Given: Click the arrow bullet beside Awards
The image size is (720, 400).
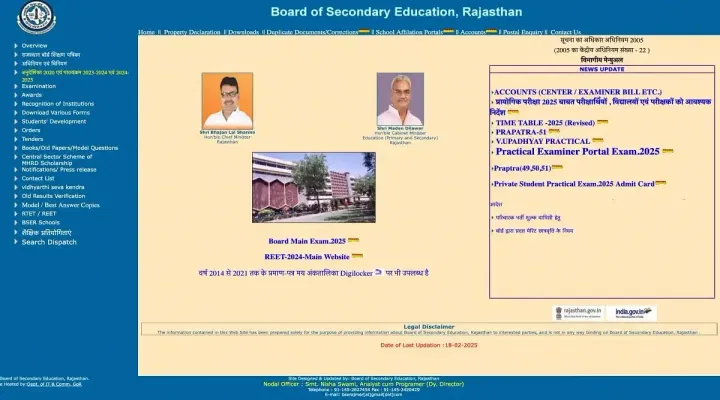Looking at the screenshot, I should tap(16, 95).
